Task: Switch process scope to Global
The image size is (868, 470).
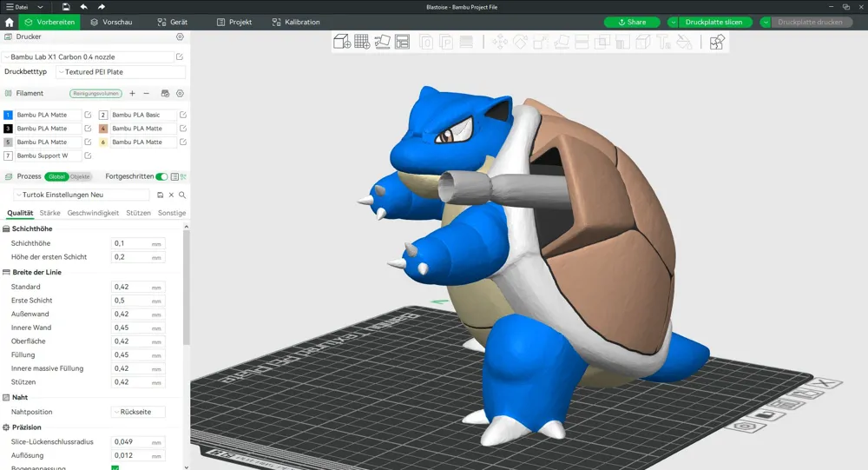Action: tap(56, 176)
